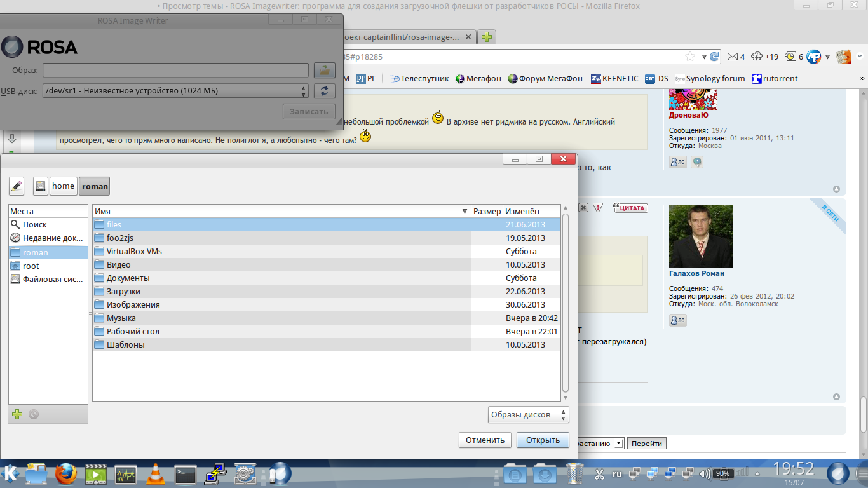Go to filesystem root via the disk icon
Image resolution: width=868 pixels, height=488 pixels.
point(41,186)
